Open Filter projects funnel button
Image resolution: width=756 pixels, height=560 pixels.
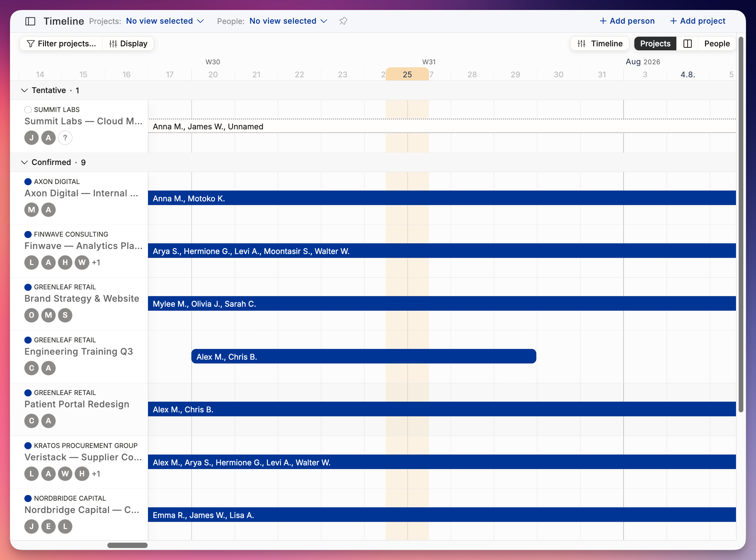[x=61, y=44]
